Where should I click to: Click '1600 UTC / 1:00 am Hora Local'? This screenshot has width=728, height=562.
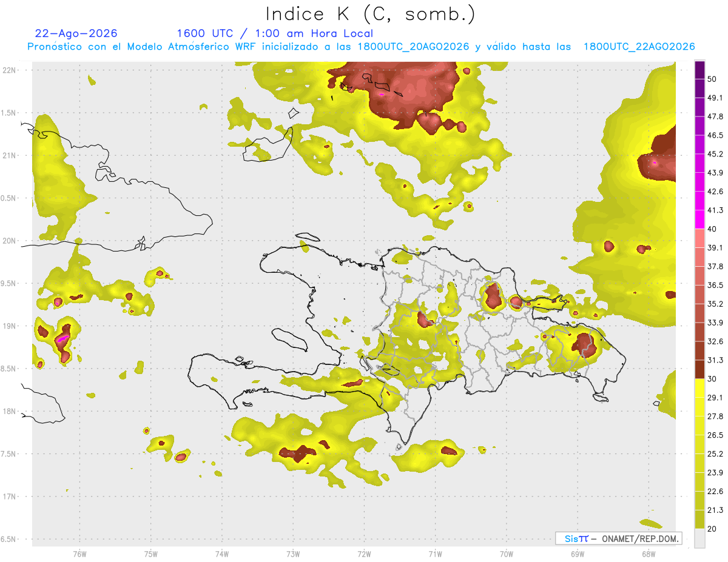point(275,33)
